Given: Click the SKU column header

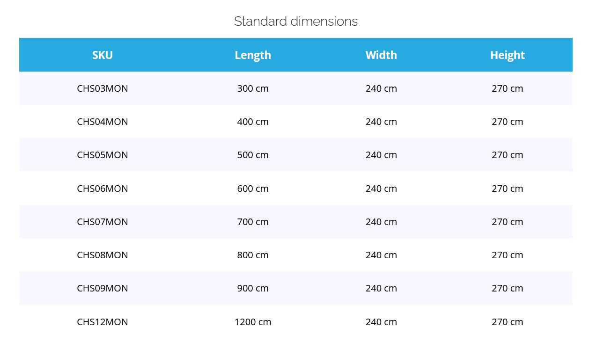Looking at the screenshot, I should pos(103,55).
